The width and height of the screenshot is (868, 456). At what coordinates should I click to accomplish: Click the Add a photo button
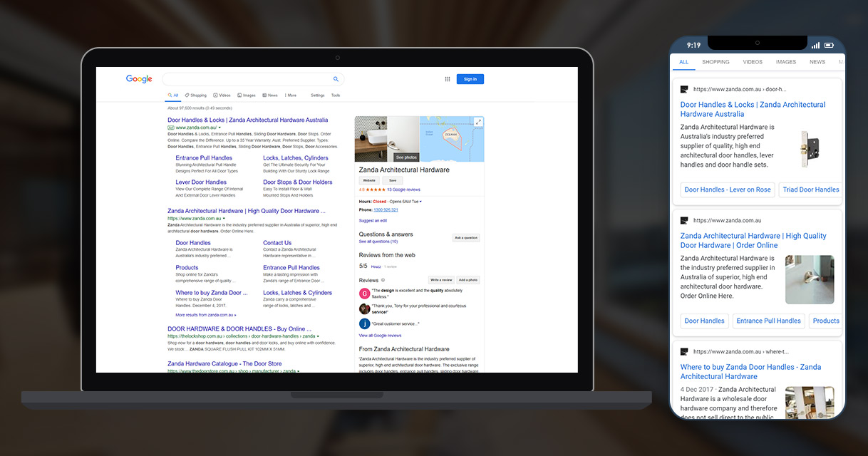point(468,280)
